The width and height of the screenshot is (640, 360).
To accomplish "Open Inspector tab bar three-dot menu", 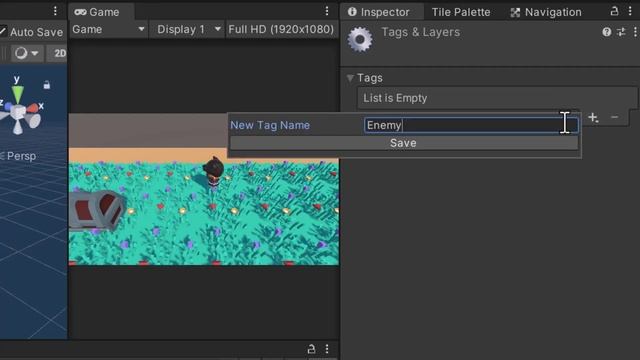I will (x=630, y=11).
